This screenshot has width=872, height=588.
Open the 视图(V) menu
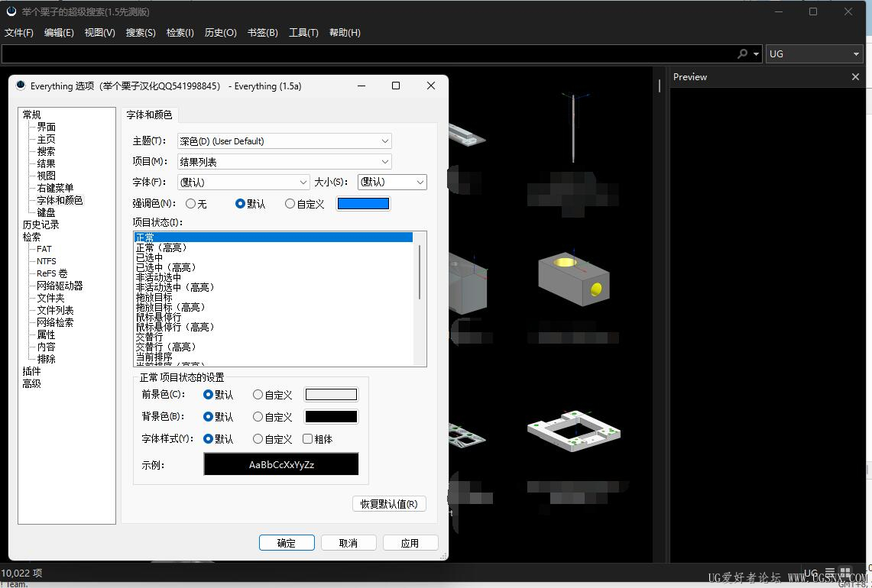(x=99, y=33)
